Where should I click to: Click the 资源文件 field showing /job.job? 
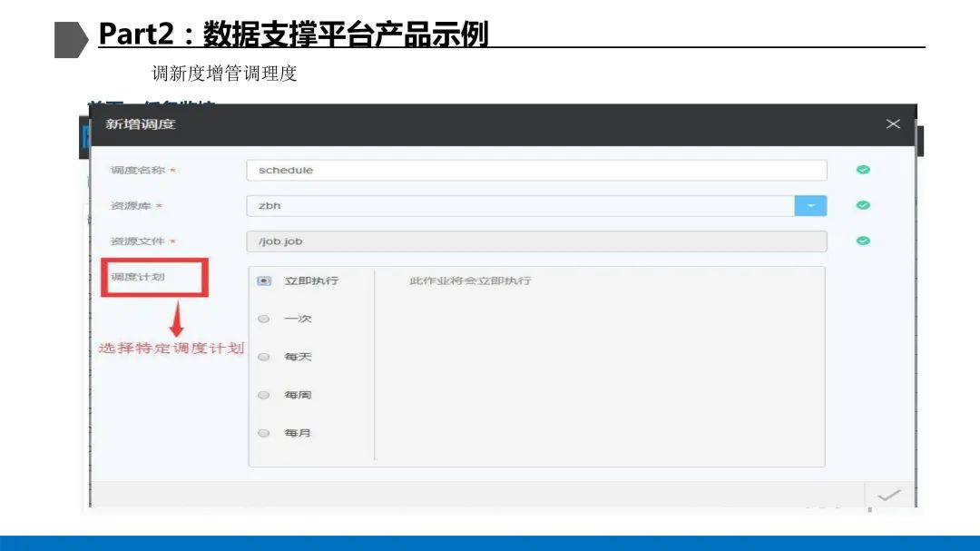click(x=536, y=241)
